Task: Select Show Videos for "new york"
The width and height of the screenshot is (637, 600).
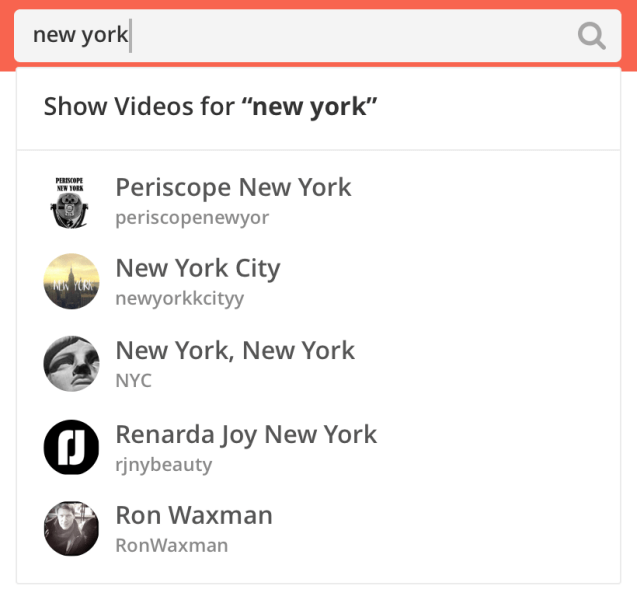Action: tap(318, 107)
